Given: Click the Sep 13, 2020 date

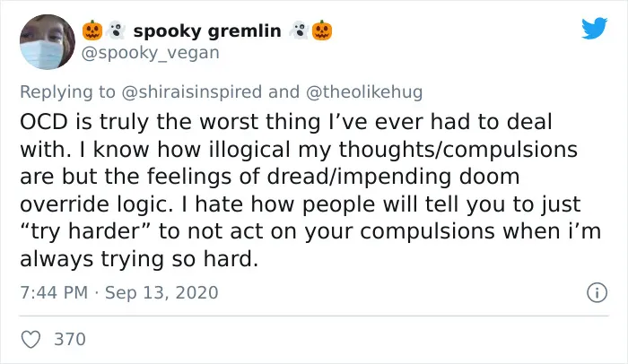Looking at the screenshot, I should tap(161, 292).
